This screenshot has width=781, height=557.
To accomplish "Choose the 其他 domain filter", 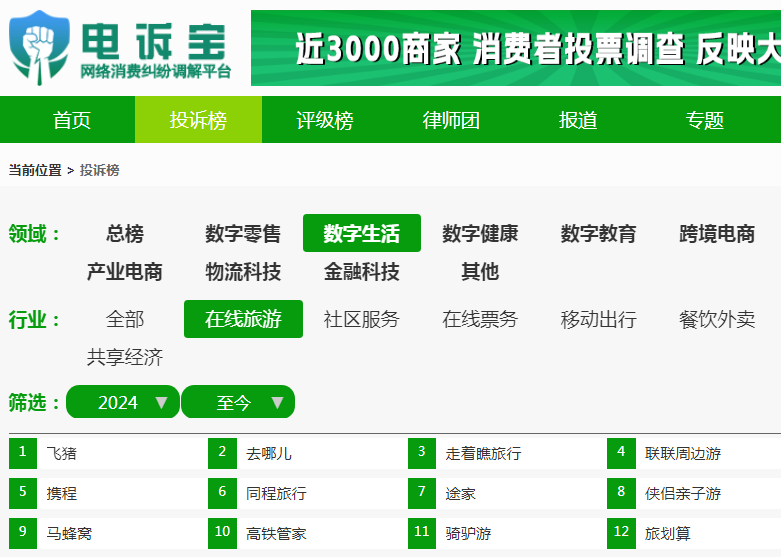I will [x=480, y=272].
